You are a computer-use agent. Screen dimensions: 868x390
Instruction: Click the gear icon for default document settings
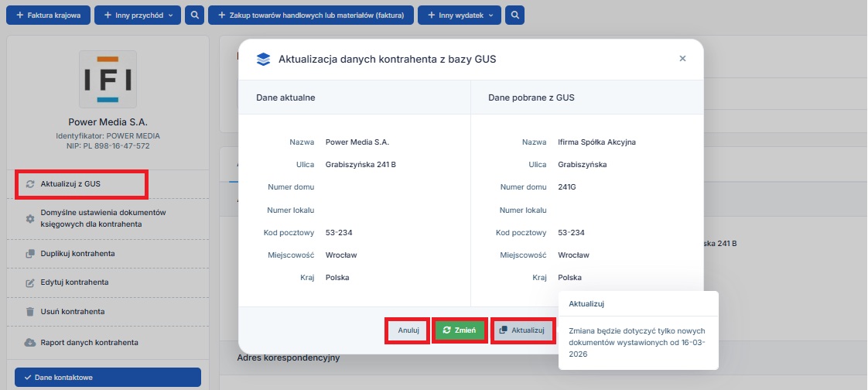coord(30,218)
